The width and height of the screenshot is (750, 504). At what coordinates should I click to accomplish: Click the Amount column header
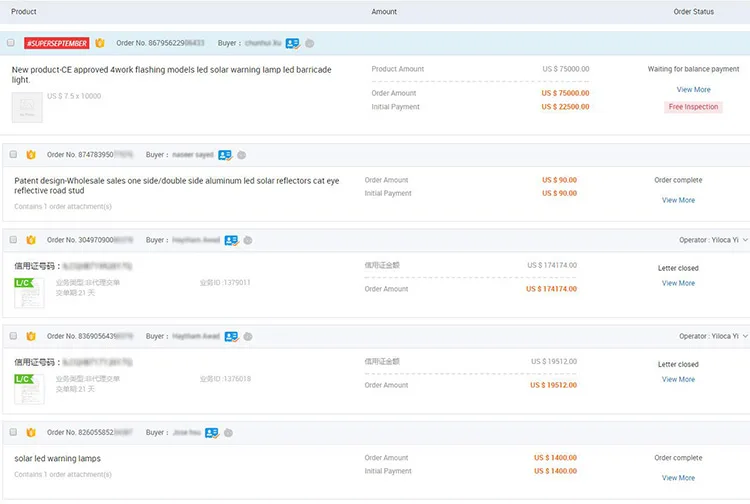(x=384, y=12)
